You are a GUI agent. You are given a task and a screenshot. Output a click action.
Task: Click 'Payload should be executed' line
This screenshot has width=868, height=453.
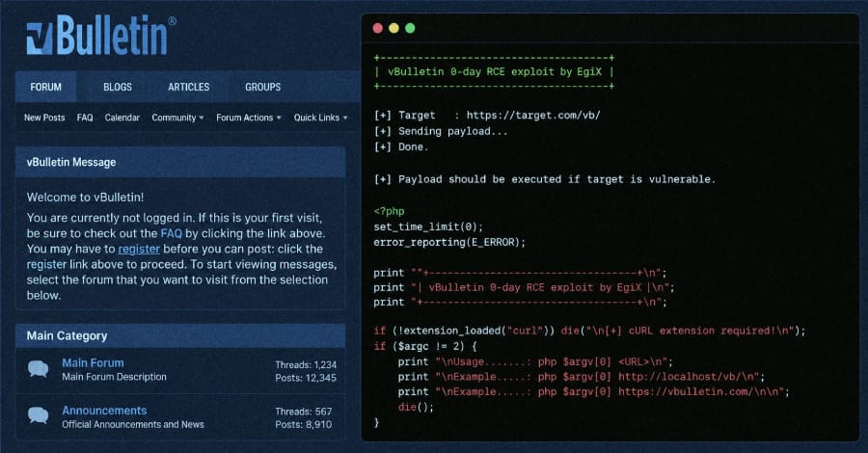545,179
